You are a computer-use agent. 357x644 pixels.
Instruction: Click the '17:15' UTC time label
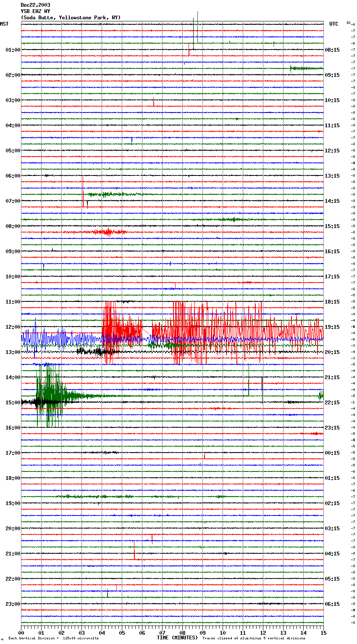click(332, 277)
